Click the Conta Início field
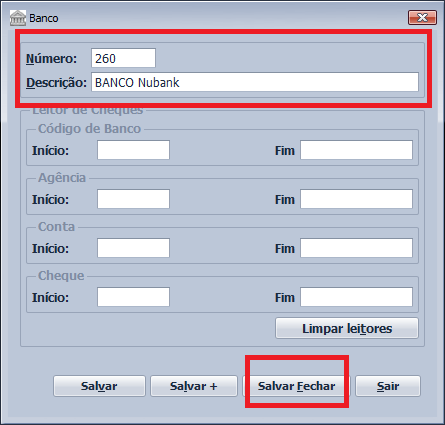Screen dimensions: 445x425 [x=133, y=248]
